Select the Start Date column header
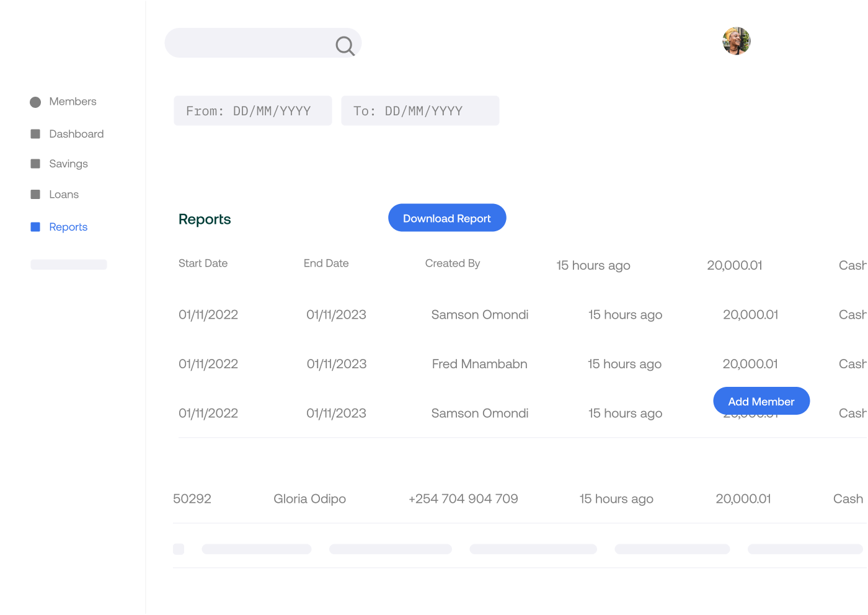This screenshot has height=615, width=868. tap(203, 263)
